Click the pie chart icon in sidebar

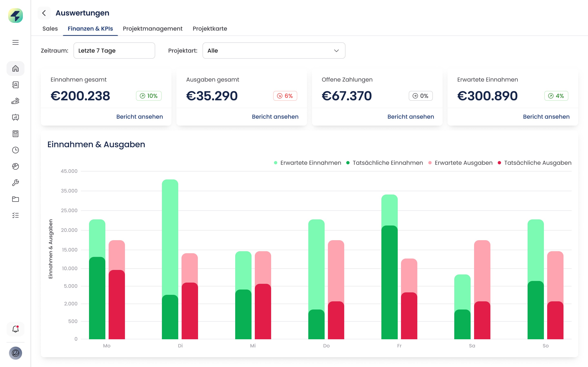(x=15, y=166)
